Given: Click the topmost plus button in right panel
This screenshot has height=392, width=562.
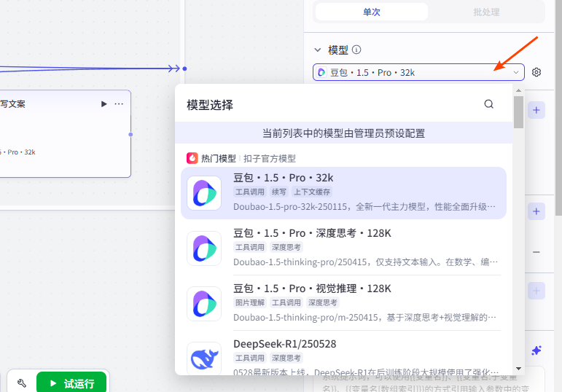Looking at the screenshot, I should tap(536, 110).
